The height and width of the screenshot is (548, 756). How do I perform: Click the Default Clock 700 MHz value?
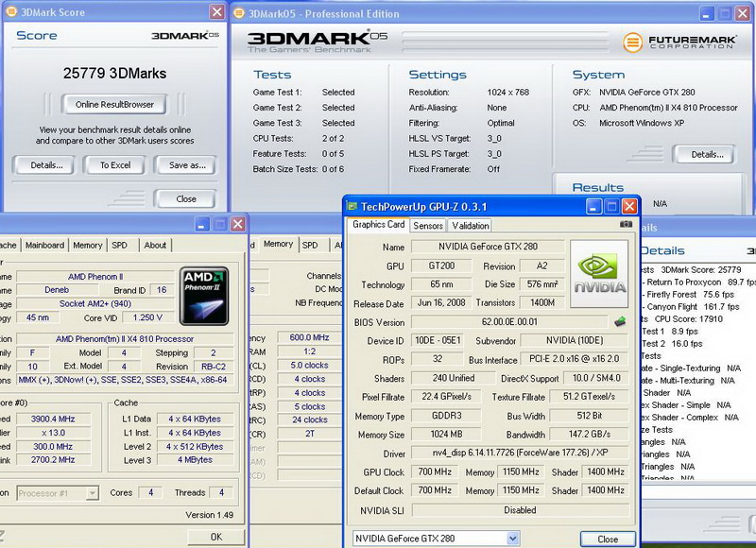click(435, 490)
